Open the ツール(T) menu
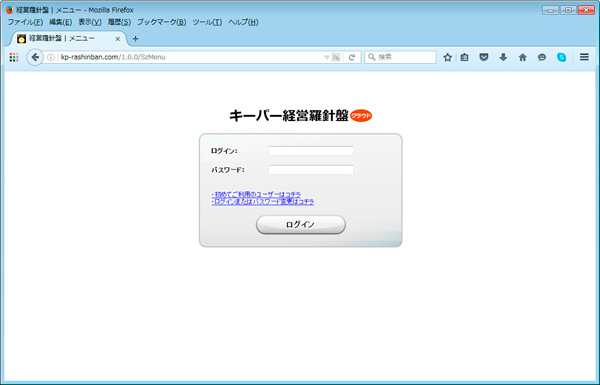This screenshot has height=385, width=600. point(207,22)
